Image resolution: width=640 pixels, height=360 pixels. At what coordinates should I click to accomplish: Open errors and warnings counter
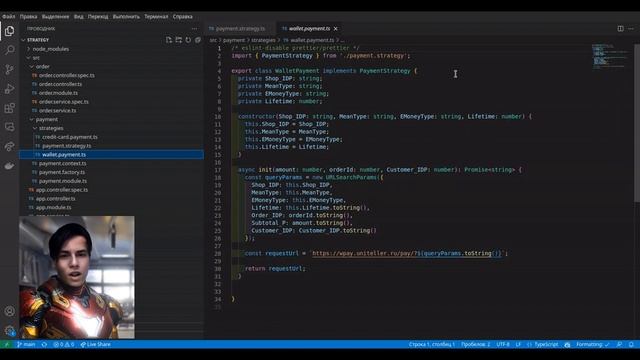[x=64, y=344]
